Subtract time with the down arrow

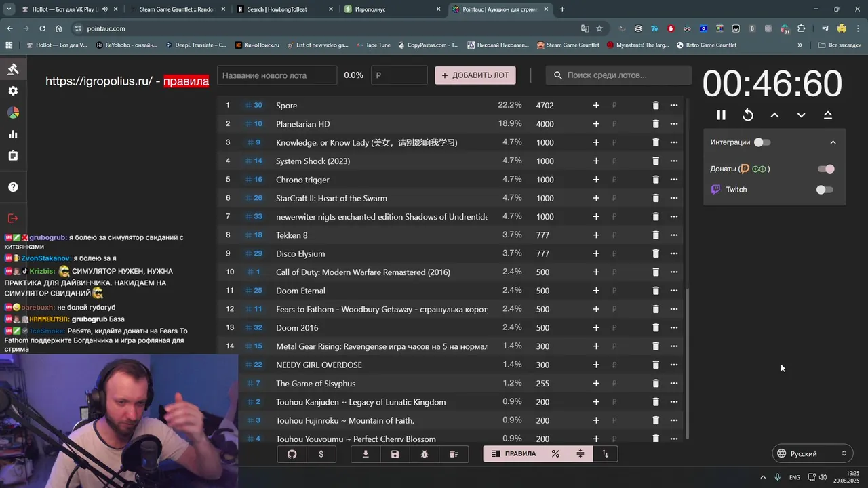(x=801, y=115)
